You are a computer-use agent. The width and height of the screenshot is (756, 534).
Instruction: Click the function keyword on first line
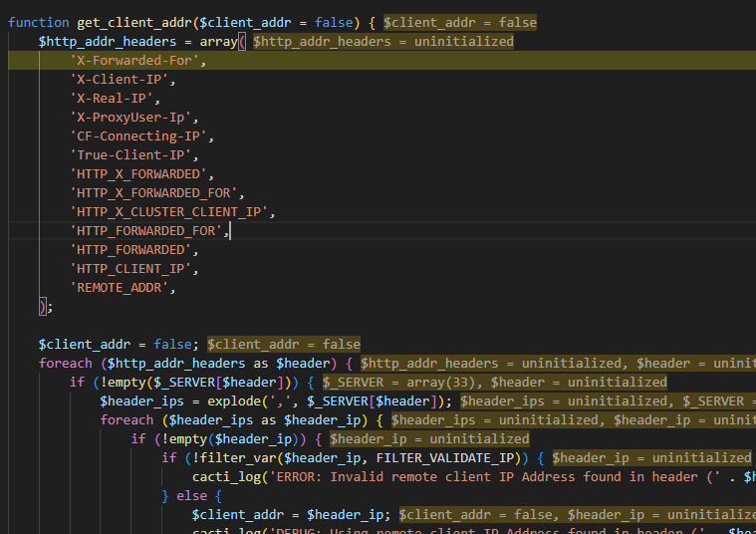pos(39,23)
